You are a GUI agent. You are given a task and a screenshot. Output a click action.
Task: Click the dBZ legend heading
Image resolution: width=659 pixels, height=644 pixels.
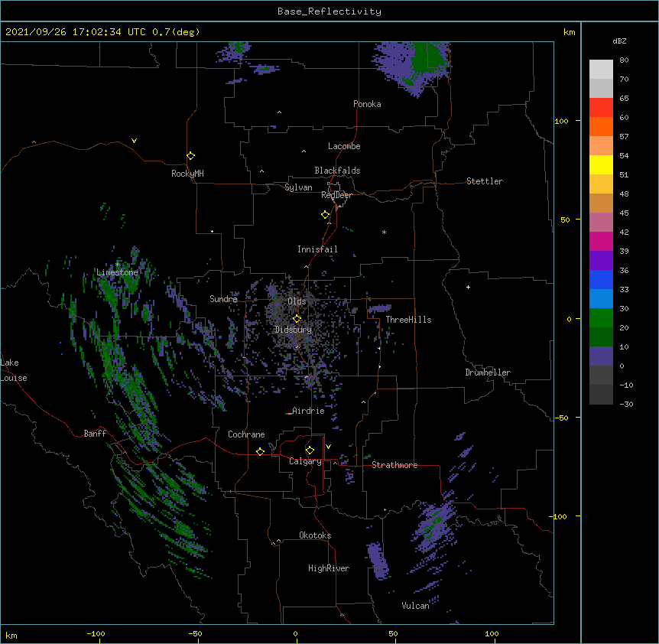click(x=619, y=41)
